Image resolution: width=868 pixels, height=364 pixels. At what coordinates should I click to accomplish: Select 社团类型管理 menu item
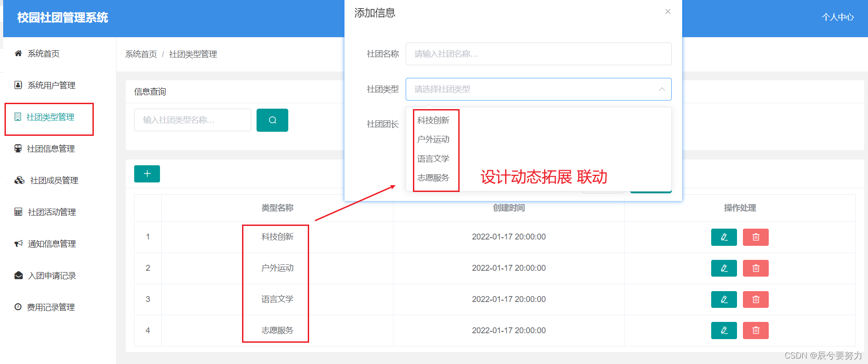pos(50,117)
